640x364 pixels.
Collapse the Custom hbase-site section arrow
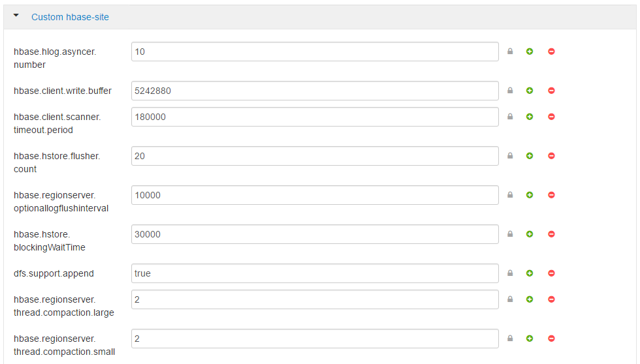16,16
